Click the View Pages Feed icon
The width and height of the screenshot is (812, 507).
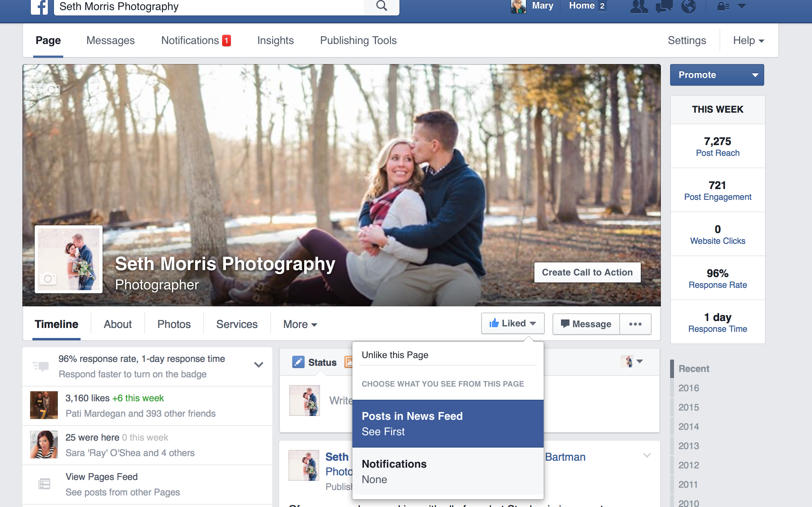point(44,484)
